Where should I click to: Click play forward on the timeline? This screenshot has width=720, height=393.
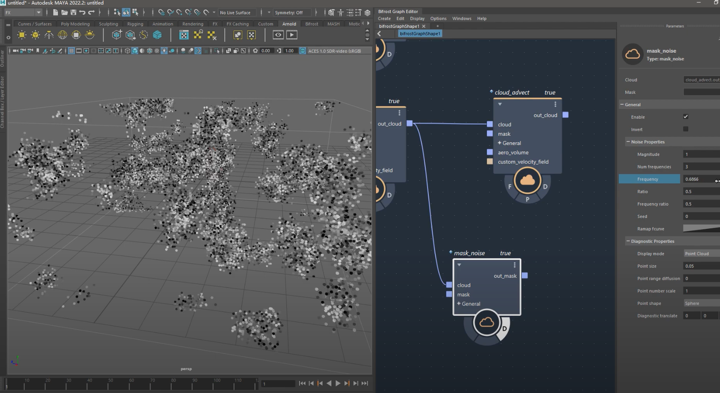pyautogui.click(x=338, y=383)
